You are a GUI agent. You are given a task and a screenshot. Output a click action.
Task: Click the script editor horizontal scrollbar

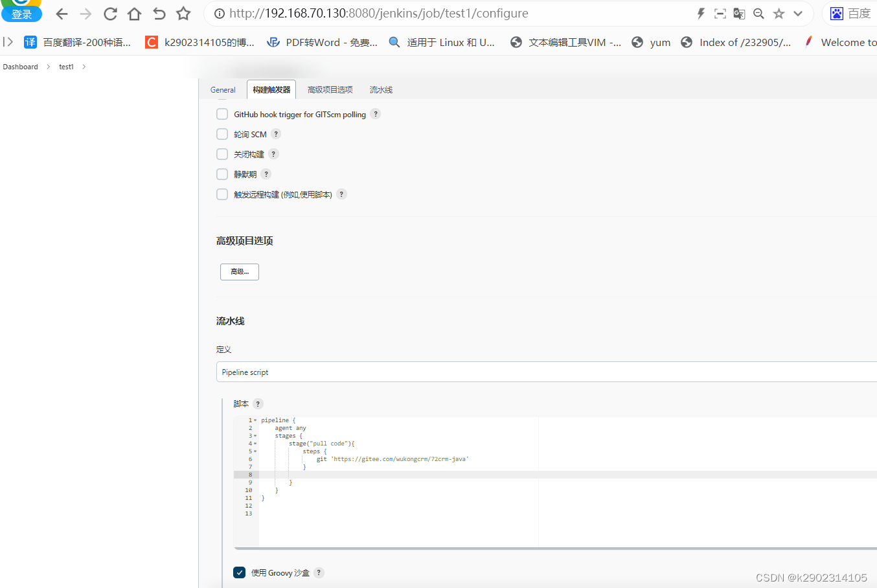555,548
